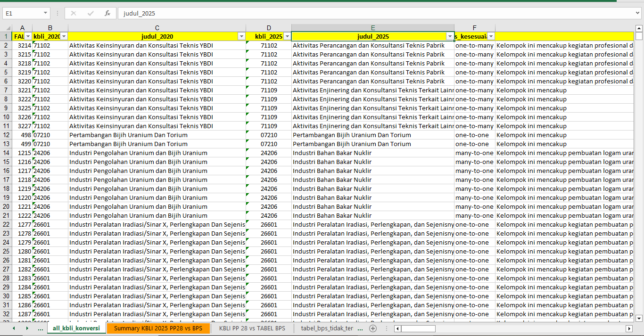This screenshot has height=336, width=644.
Task: Open tabel_bps_tidak_ter sheet tab
Action: (327, 328)
